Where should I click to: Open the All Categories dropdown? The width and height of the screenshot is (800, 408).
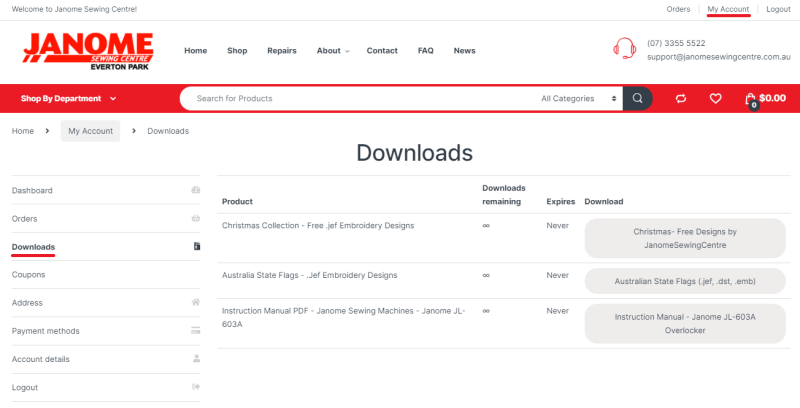coord(579,98)
